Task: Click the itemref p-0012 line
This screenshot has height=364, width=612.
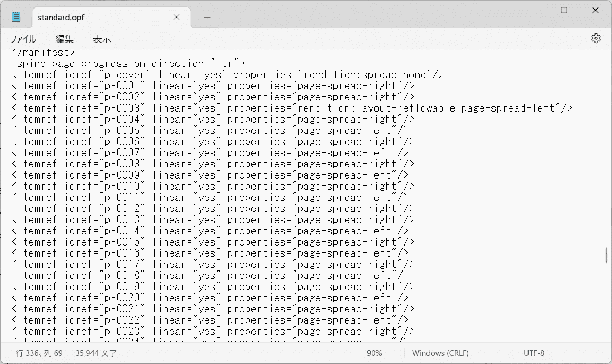Action: coord(213,209)
